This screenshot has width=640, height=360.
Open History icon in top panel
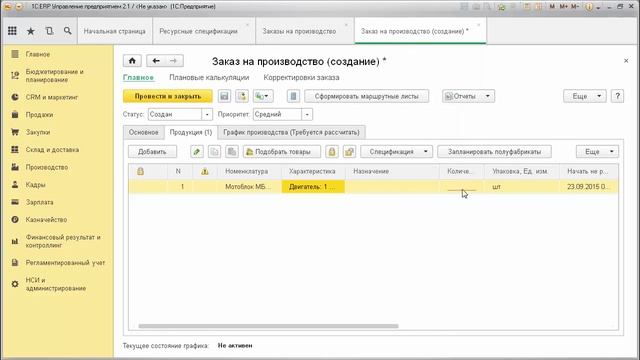pos(49,31)
